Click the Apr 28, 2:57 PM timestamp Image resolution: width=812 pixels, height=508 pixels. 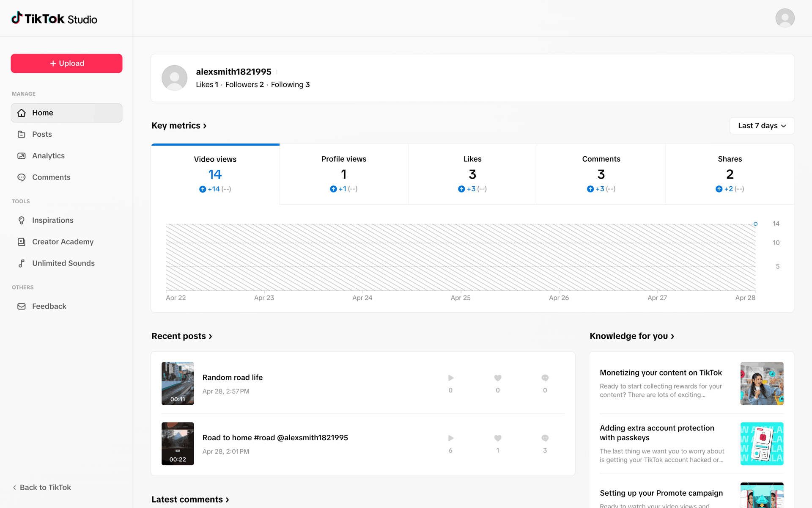226,392
